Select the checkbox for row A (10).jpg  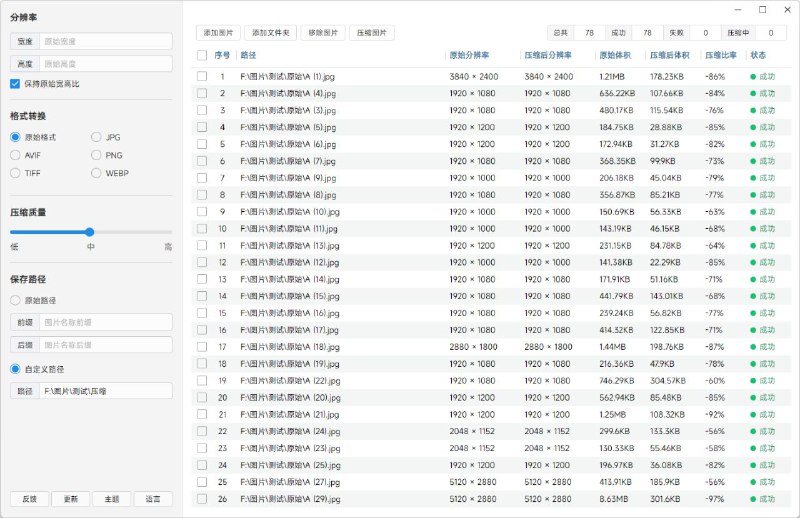(202, 211)
